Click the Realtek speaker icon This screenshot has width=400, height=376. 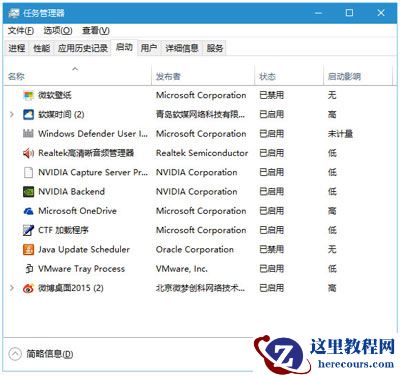point(28,153)
